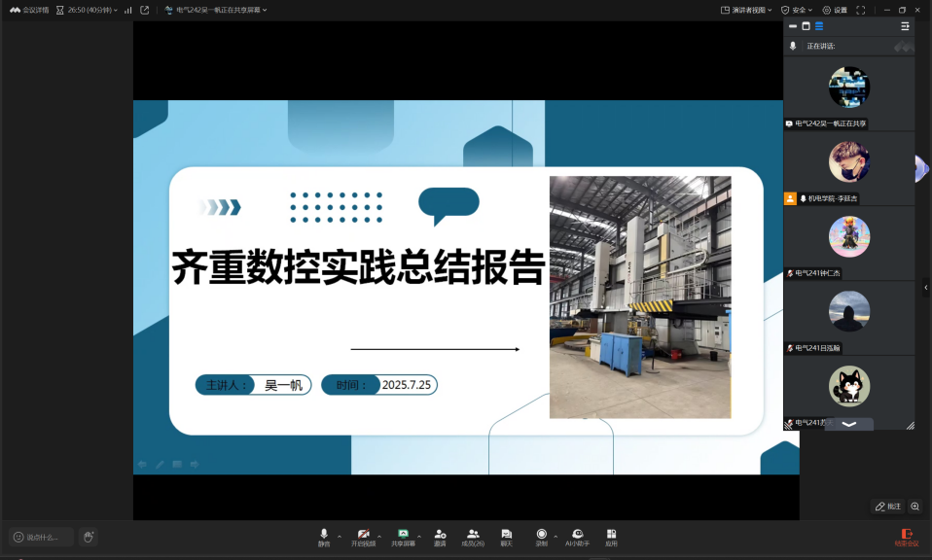Click the raise hand icon

[x=88, y=537]
